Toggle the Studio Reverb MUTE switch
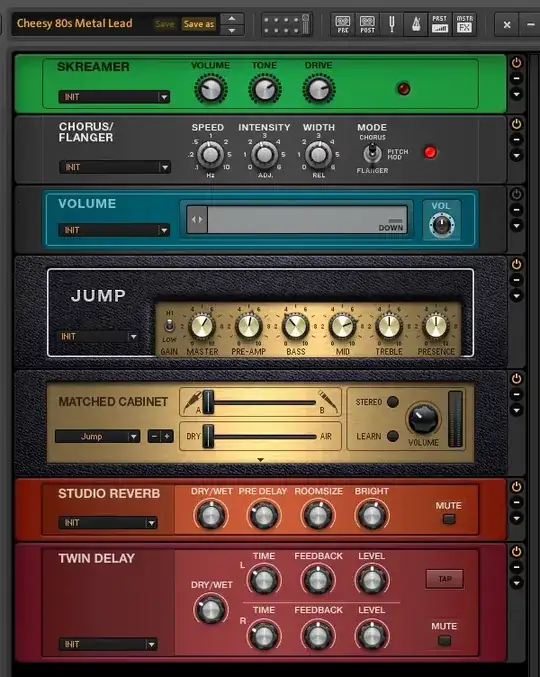This screenshot has width=540, height=677. tap(449, 519)
